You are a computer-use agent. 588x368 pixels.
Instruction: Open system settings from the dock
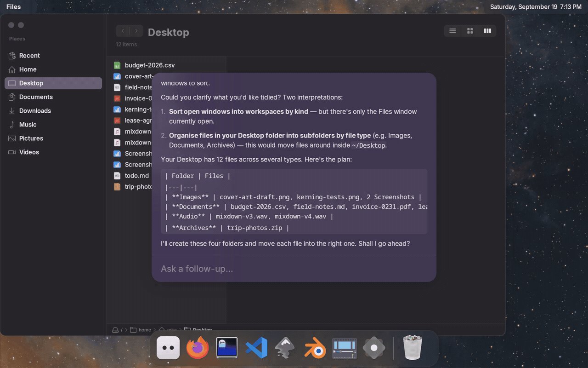point(374,348)
